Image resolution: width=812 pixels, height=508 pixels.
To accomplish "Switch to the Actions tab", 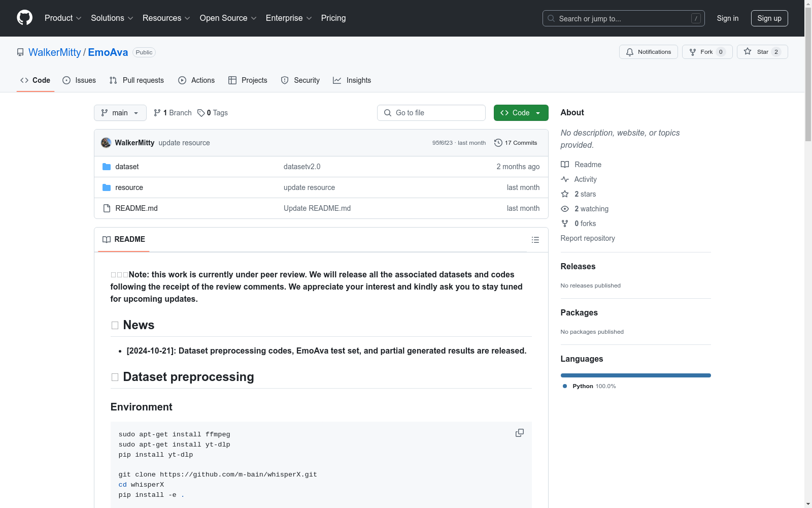I will (196, 80).
